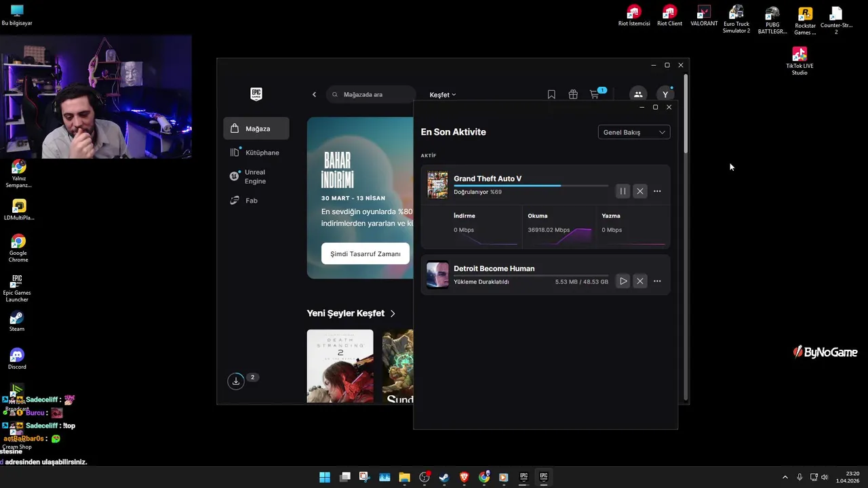Click the Grand Theft Auto V progress bar
This screenshot has width=868, height=488.
531,185
